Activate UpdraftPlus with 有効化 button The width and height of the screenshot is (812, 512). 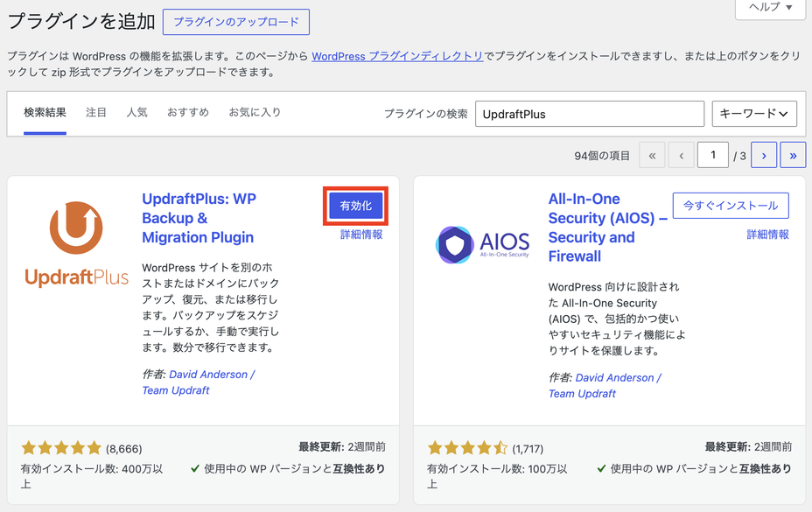click(x=356, y=206)
